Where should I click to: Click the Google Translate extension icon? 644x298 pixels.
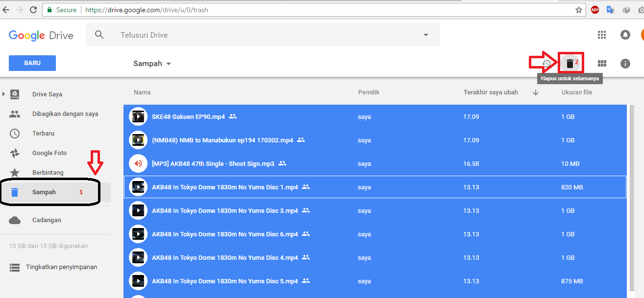coord(610,10)
